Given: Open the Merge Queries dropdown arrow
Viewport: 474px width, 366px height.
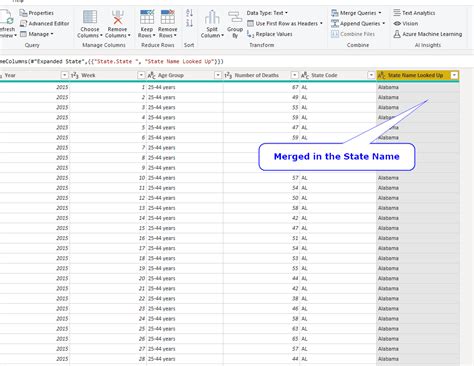Looking at the screenshot, I should [x=380, y=13].
